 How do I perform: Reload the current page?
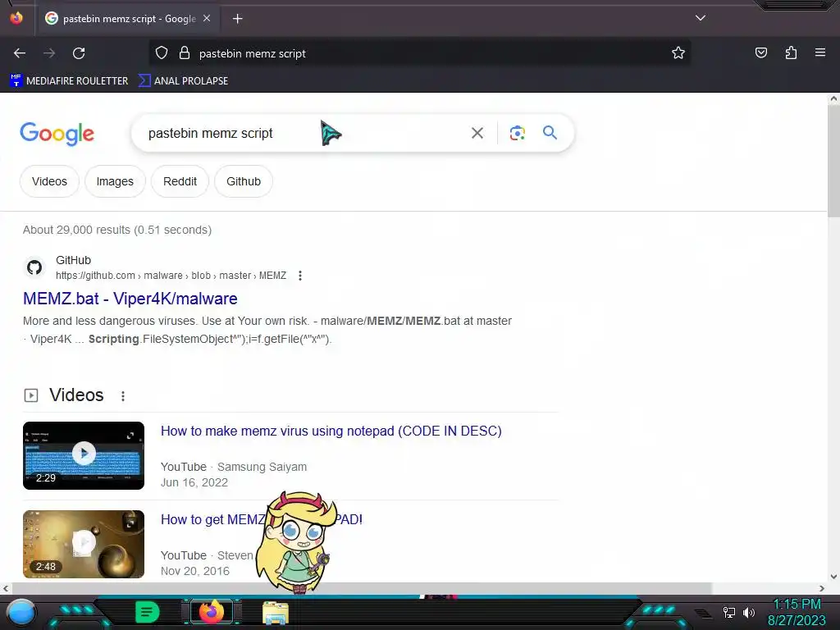click(79, 53)
